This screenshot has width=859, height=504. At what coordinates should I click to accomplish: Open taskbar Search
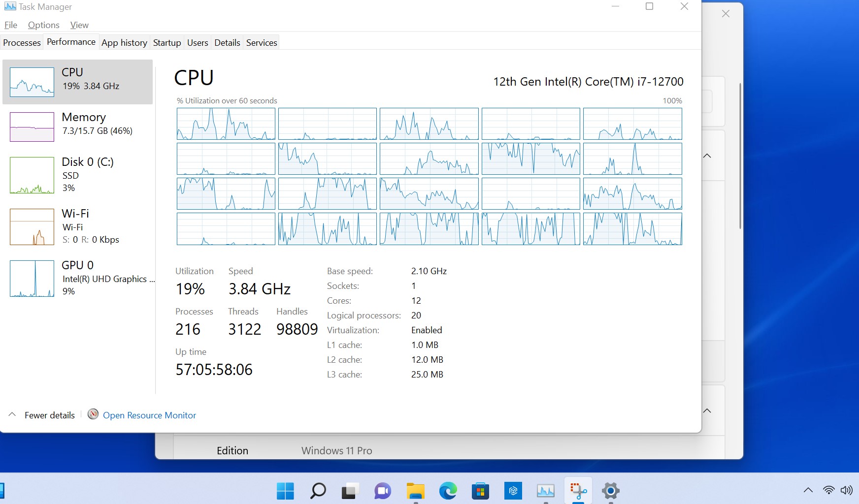[318, 491]
